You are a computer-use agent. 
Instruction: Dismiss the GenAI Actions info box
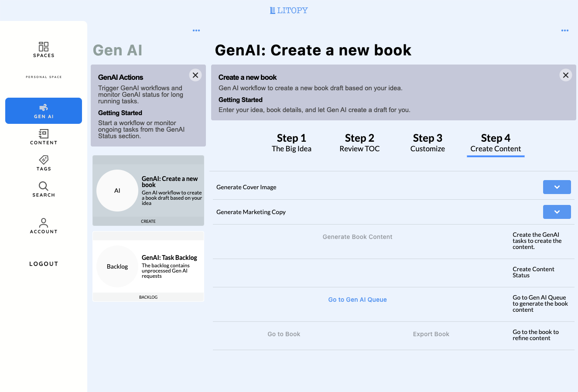pos(195,75)
